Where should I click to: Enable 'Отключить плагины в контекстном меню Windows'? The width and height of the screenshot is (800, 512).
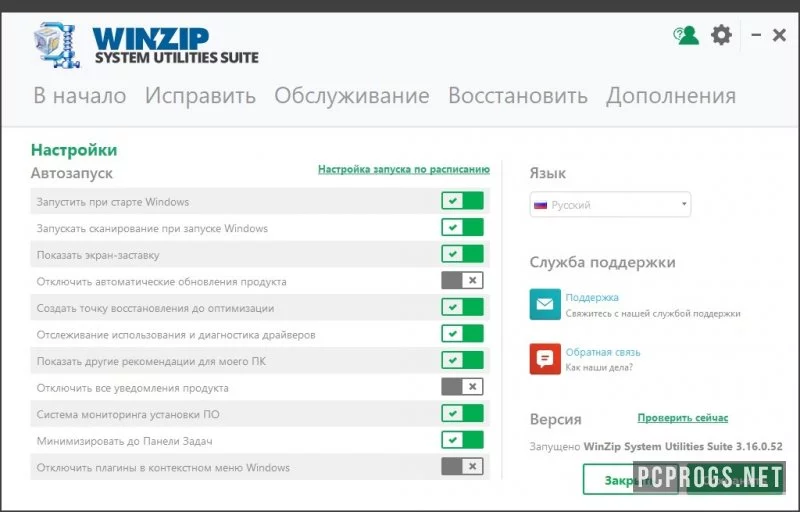[x=462, y=466]
